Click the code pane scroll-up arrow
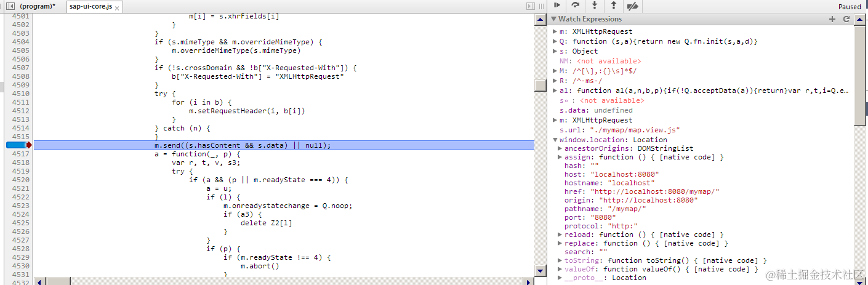The image size is (868, 285). tap(540, 18)
